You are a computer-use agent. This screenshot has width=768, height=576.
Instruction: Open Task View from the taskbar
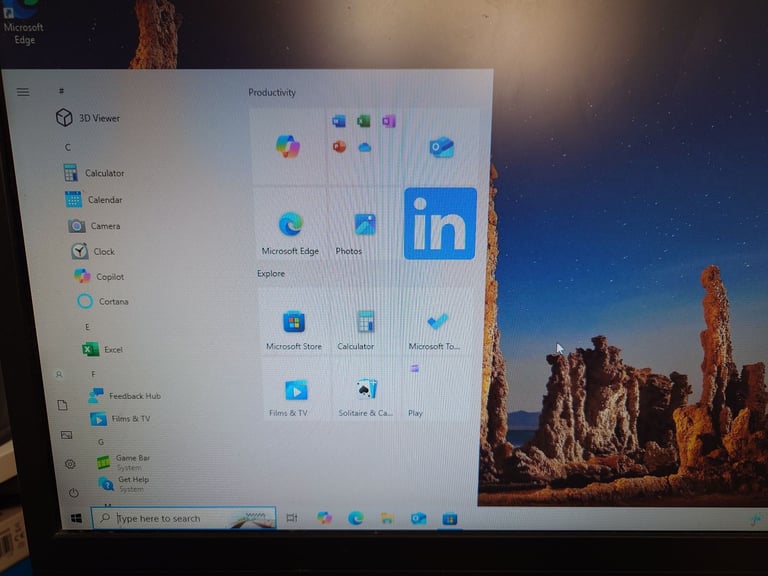(x=292, y=518)
